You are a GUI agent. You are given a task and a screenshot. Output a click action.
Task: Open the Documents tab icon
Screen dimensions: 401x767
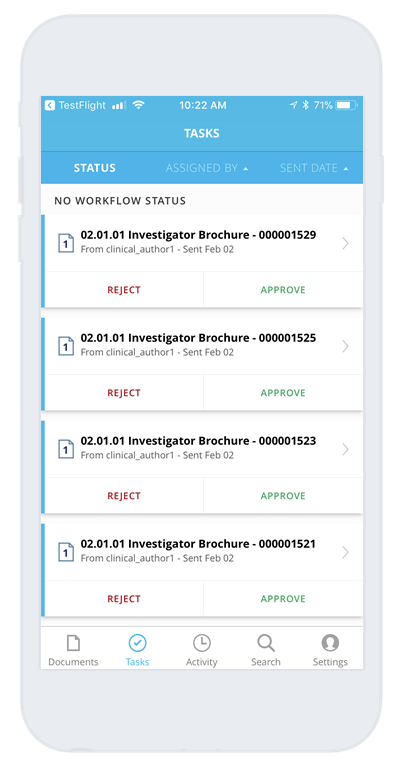coord(73,643)
